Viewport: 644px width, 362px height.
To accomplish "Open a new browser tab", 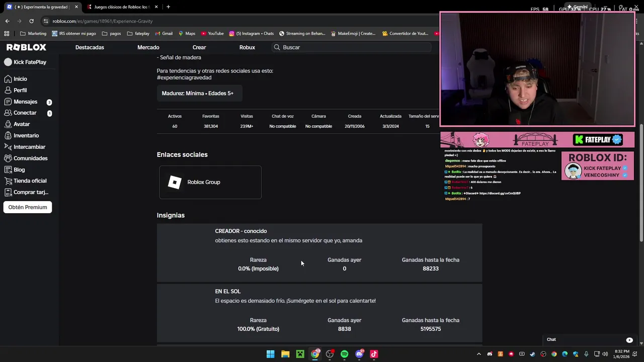I will [168, 7].
